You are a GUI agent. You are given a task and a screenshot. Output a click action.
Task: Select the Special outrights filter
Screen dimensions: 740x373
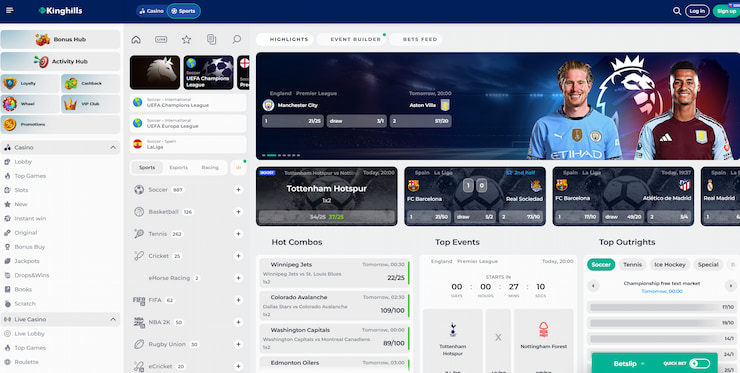pyautogui.click(x=708, y=265)
